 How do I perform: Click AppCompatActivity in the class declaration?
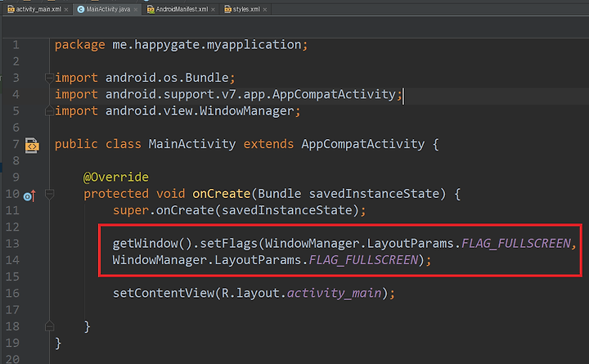click(x=363, y=144)
